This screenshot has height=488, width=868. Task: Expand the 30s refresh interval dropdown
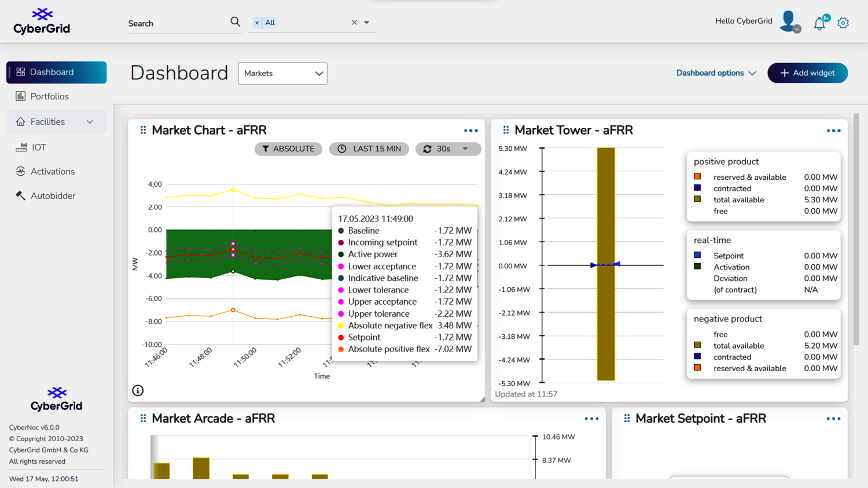pos(465,149)
